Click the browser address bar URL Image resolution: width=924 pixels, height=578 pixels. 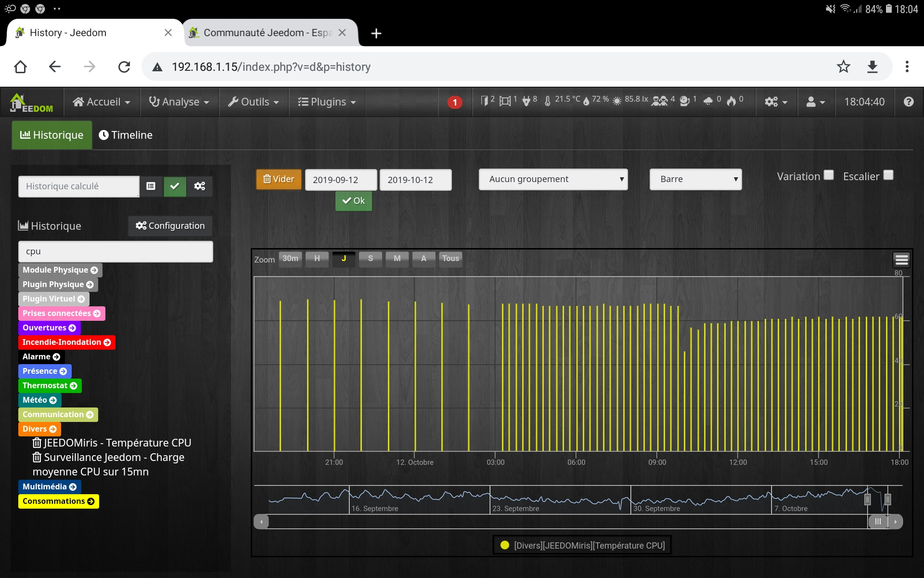click(x=271, y=67)
